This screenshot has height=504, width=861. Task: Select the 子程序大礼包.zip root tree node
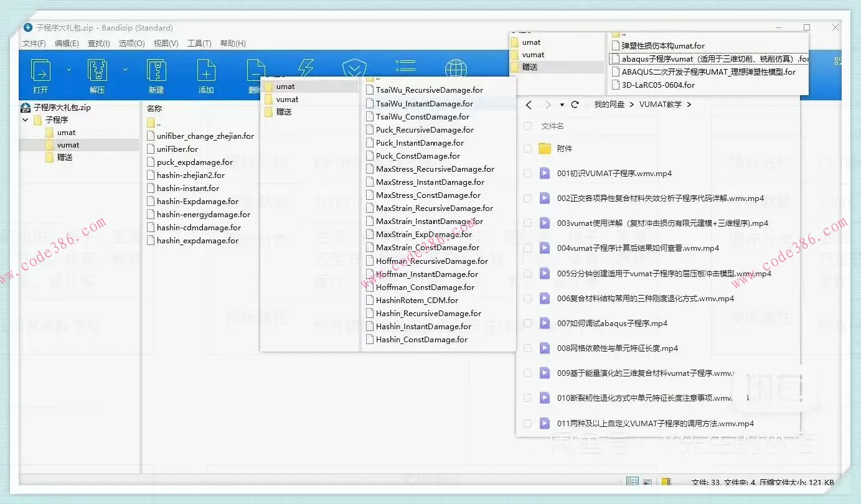tap(62, 108)
